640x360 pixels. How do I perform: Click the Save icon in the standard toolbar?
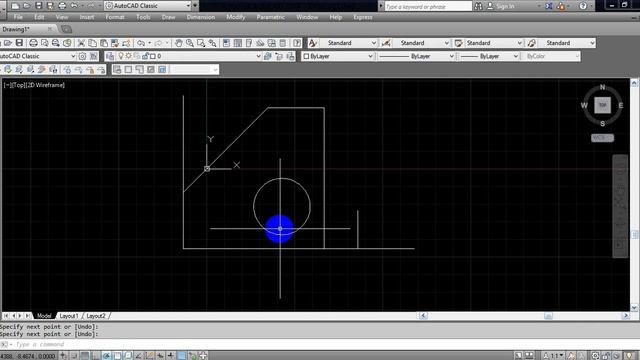(19, 43)
